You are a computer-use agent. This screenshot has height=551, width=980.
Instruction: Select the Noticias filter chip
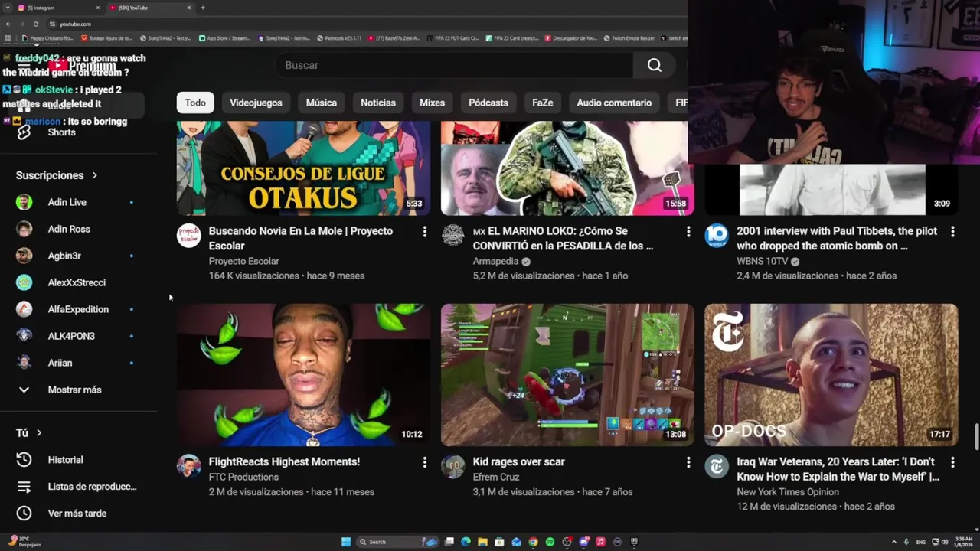[378, 103]
